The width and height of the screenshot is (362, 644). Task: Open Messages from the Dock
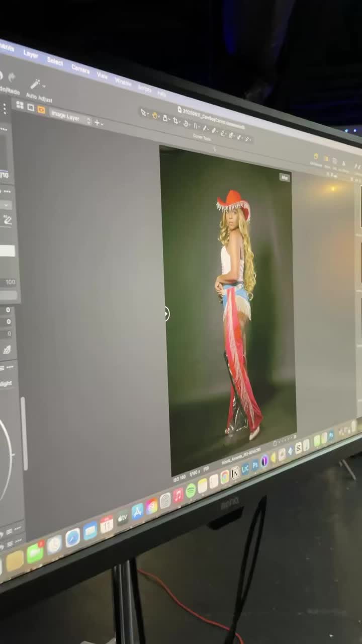tap(35, 553)
